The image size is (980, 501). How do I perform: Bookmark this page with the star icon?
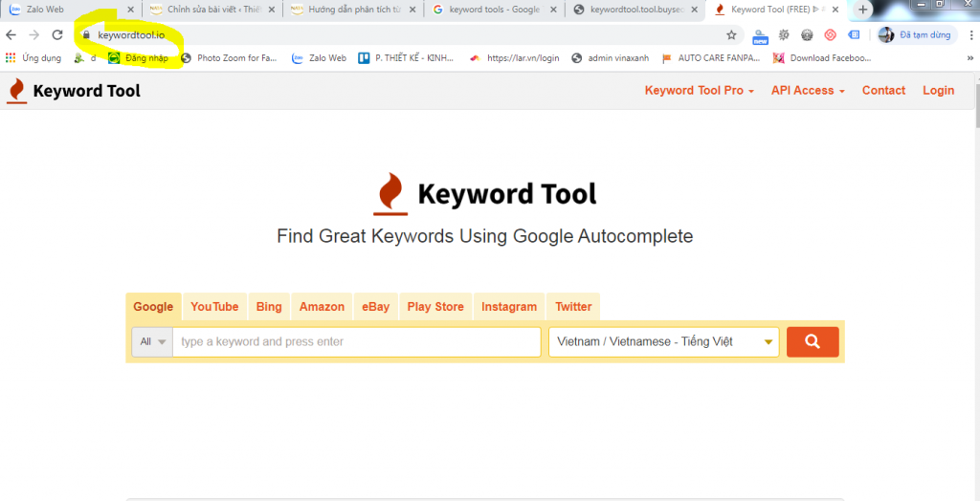[731, 35]
